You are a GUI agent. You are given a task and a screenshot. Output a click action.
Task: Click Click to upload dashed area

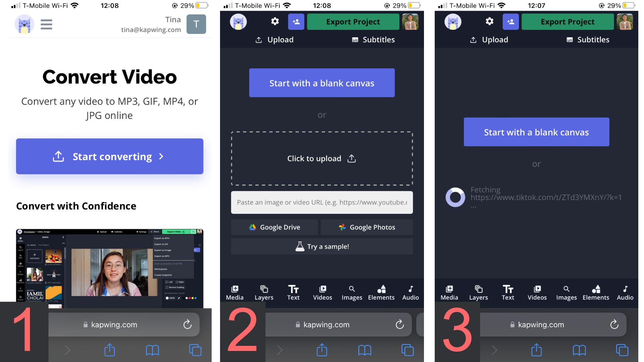[x=322, y=158]
